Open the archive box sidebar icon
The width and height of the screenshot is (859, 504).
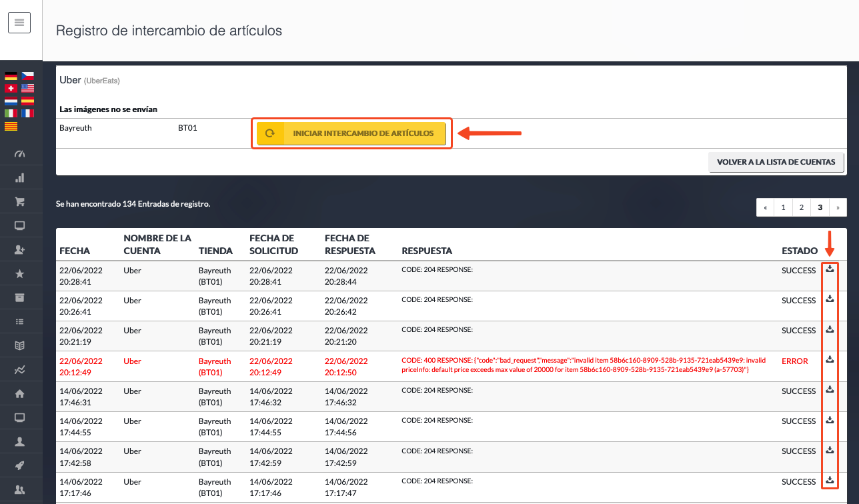19,297
